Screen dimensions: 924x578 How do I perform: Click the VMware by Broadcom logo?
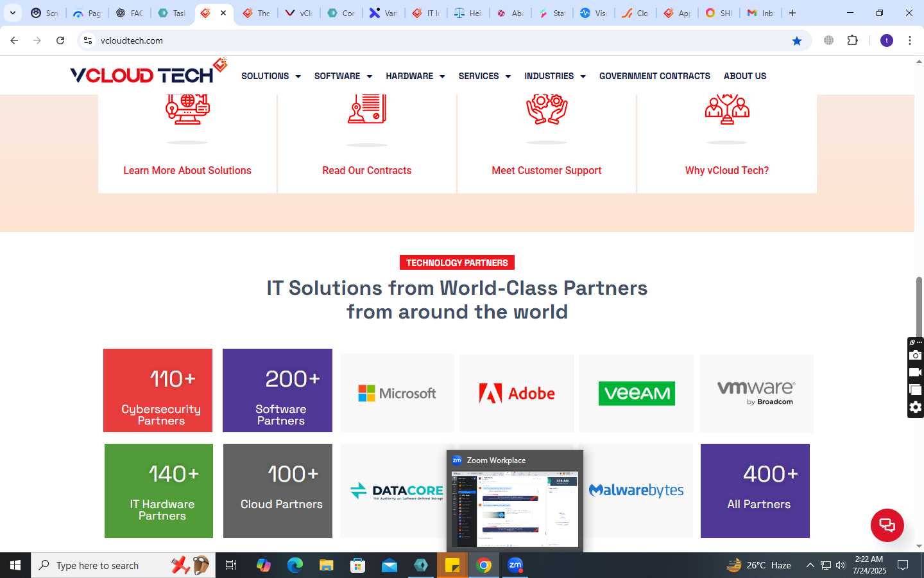(757, 393)
